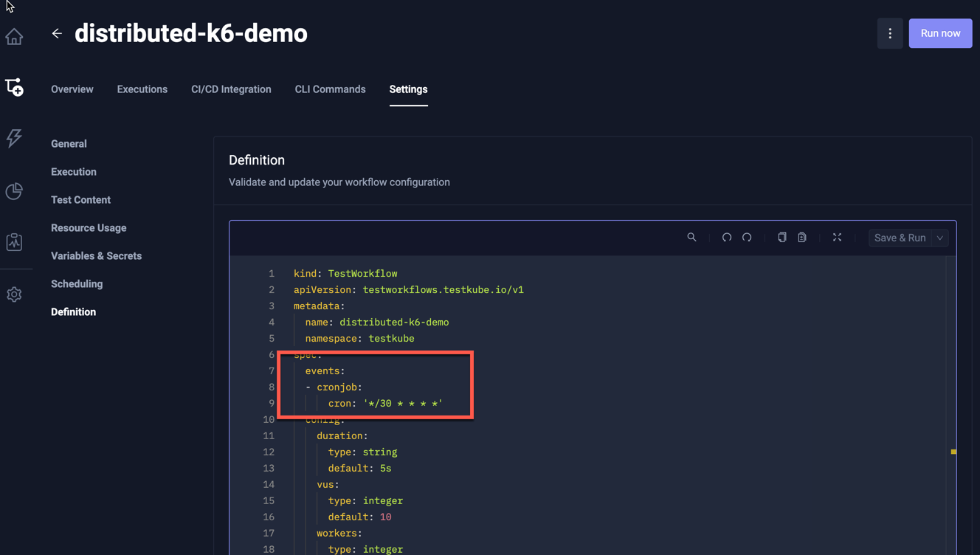Viewport: 980px width, 555px height.
Task: Open the status report sidebar icon
Action: point(14,242)
